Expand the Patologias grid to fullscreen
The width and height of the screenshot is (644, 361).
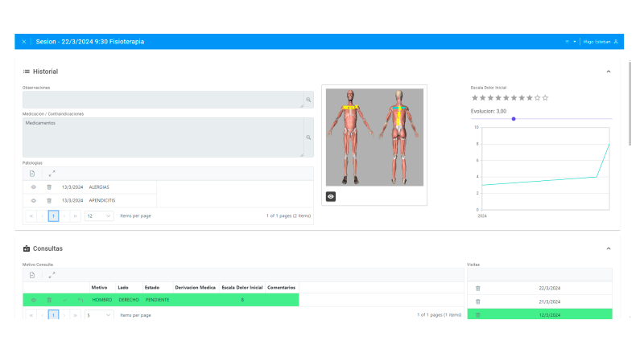click(52, 173)
